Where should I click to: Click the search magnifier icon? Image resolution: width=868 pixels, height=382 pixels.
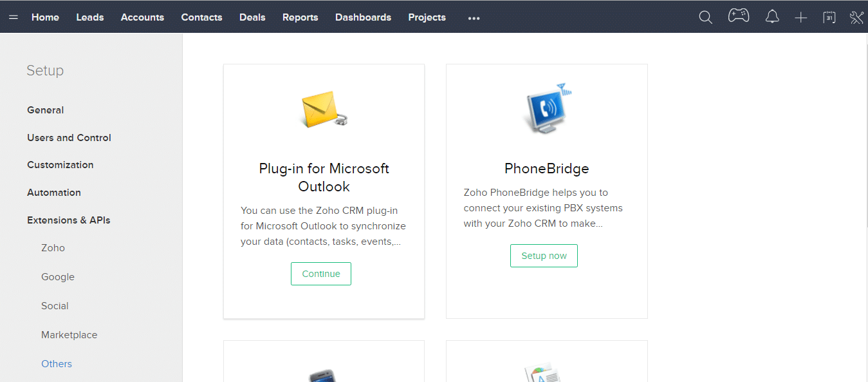[x=706, y=17]
